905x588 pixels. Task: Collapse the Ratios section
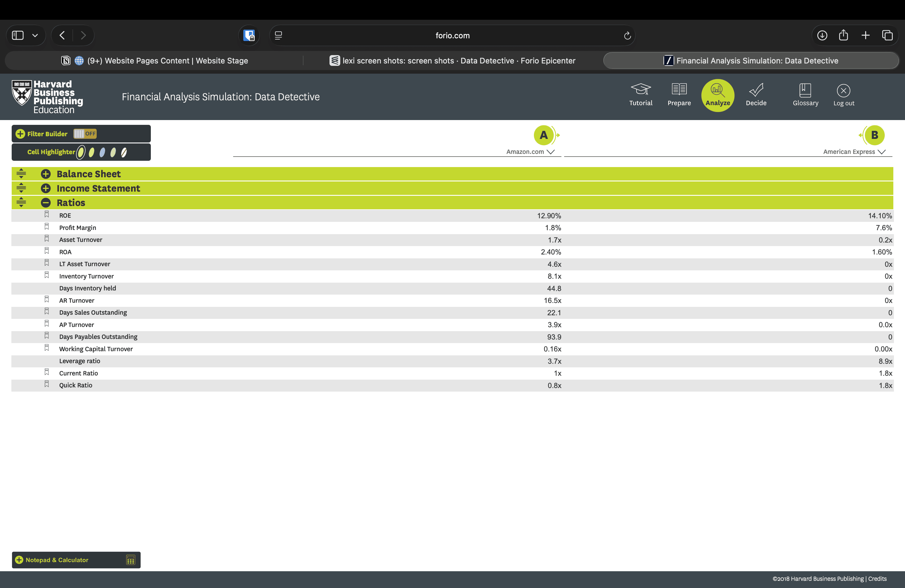coord(45,203)
